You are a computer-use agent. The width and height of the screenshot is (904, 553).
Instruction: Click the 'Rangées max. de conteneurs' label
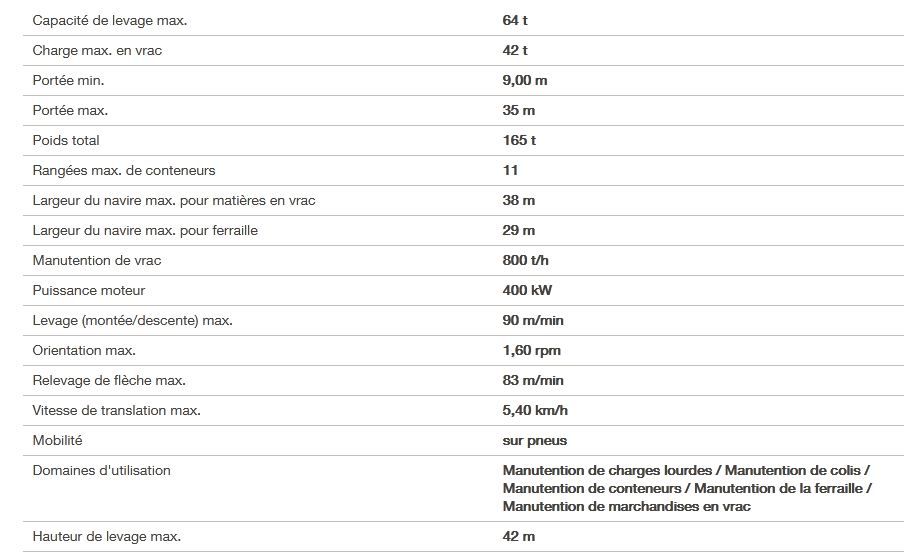coord(124,170)
